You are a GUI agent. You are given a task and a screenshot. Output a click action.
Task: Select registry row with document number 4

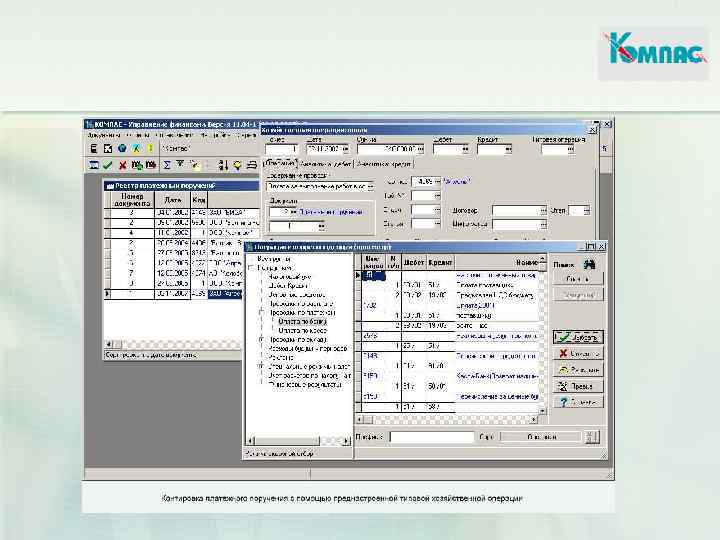(x=182, y=233)
